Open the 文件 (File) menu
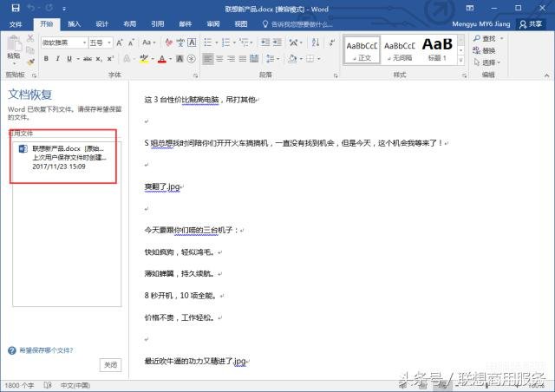Screen dimensions: 555x392 click(x=16, y=24)
